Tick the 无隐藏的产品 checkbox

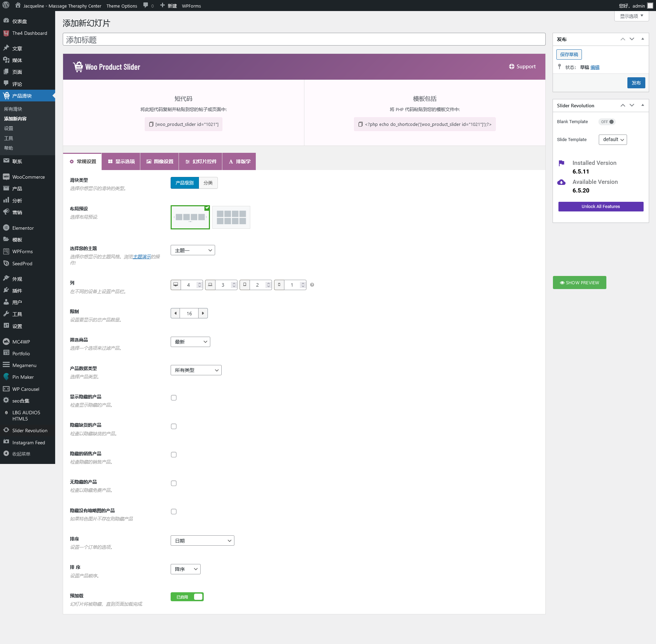(174, 483)
